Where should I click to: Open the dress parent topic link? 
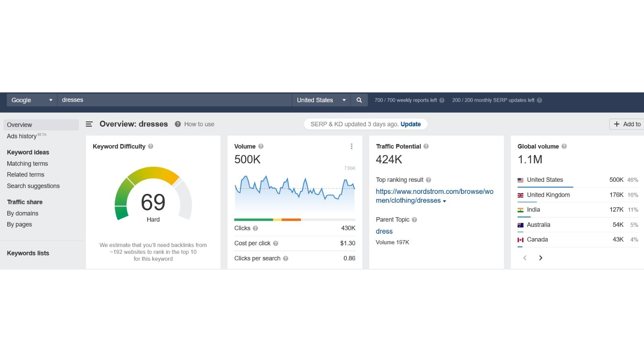click(x=384, y=231)
